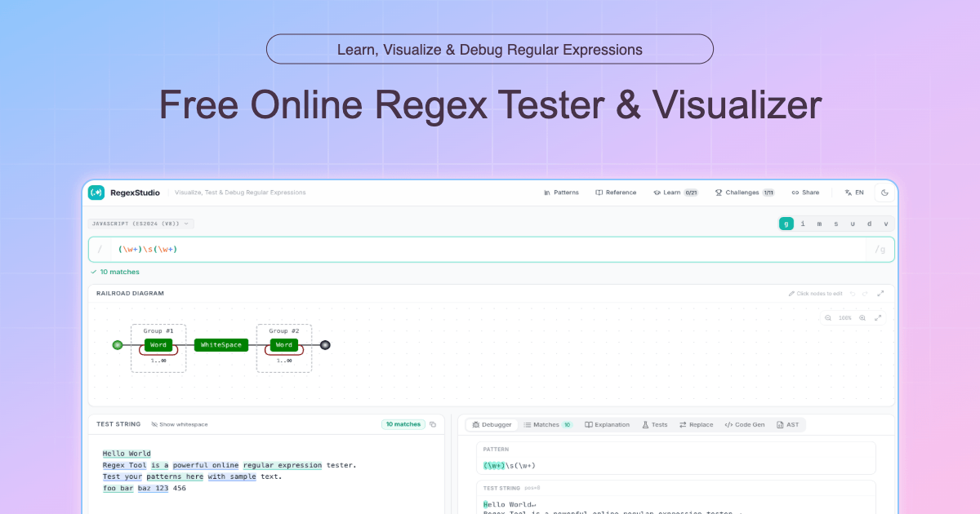Copy the test string with the copy icon
This screenshot has height=514, width=980.
click(x=433, y=424)
